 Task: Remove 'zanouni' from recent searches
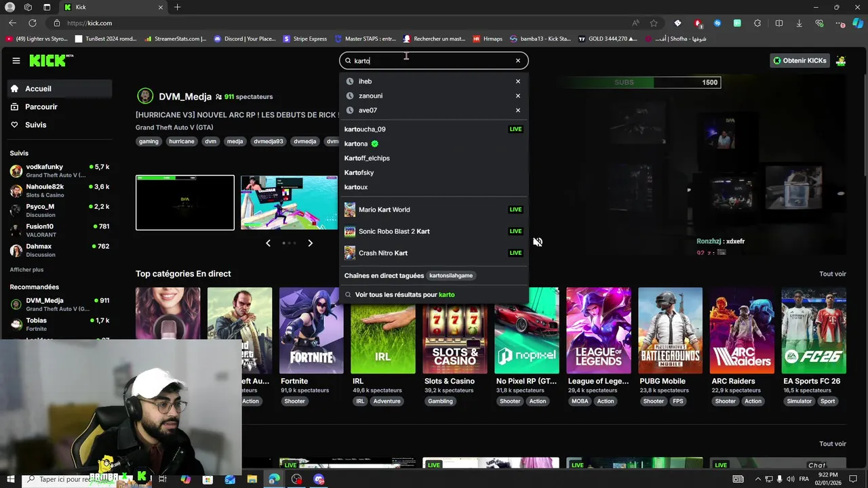pyautogui.click(x=518, y=96)
